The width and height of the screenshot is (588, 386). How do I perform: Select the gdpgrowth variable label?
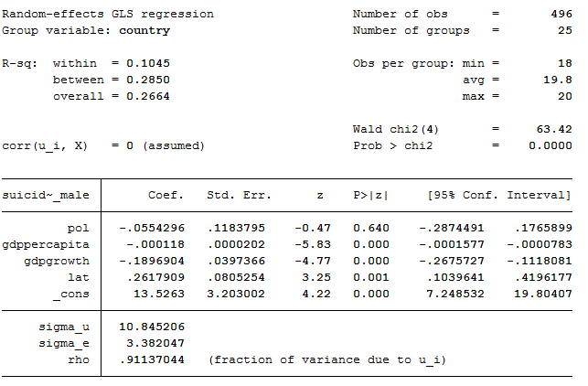coord(57,261)
